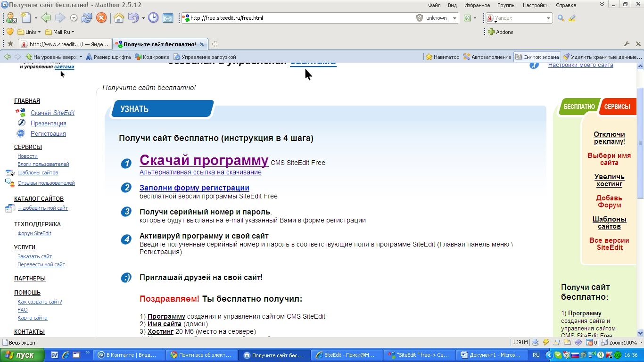Image resolution: width=644 pixels, height=362 pixels.
Task: Click the orange Stop loading icon
Action: tap(101, 18)
